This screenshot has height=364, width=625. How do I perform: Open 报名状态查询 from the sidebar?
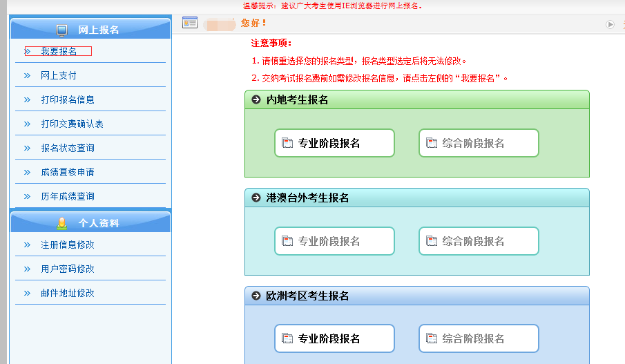[x=68, y=149]
